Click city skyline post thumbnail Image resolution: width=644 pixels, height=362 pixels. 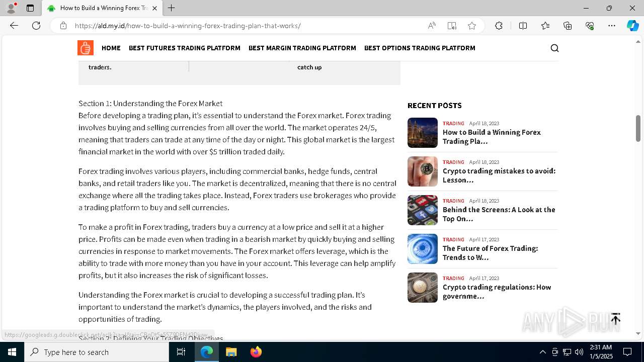[423, 133]
